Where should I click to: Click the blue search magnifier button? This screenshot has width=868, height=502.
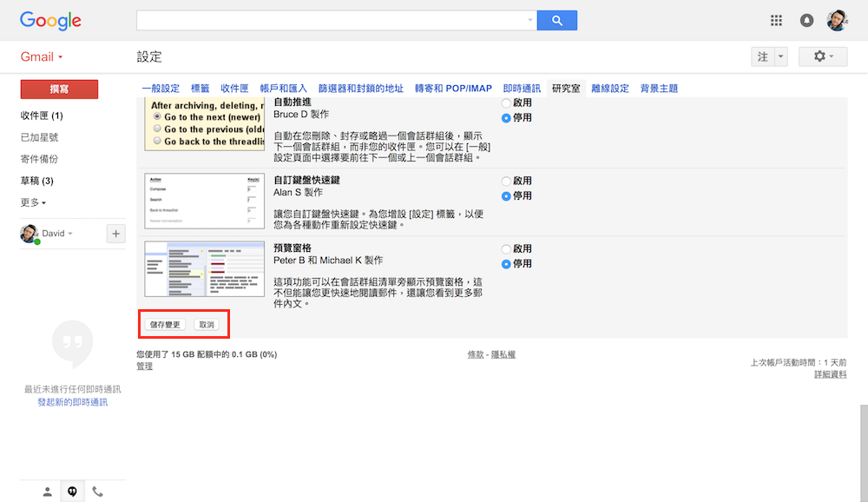556,20
